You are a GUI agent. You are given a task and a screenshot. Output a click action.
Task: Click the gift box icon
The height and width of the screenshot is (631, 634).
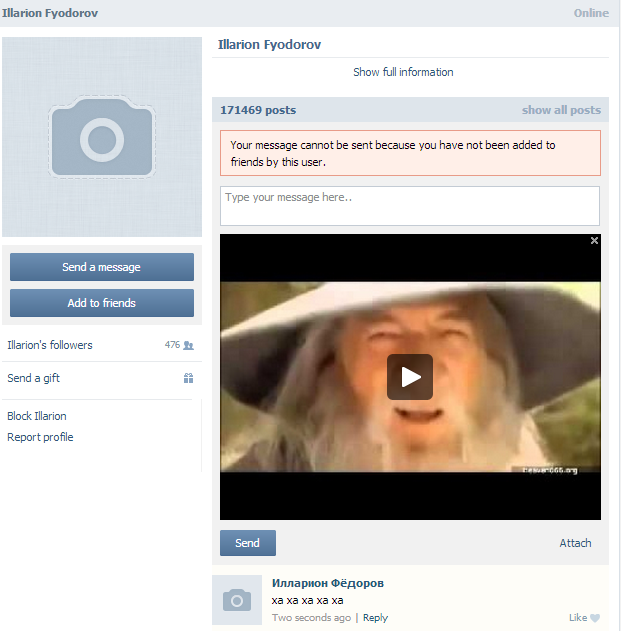188,379
